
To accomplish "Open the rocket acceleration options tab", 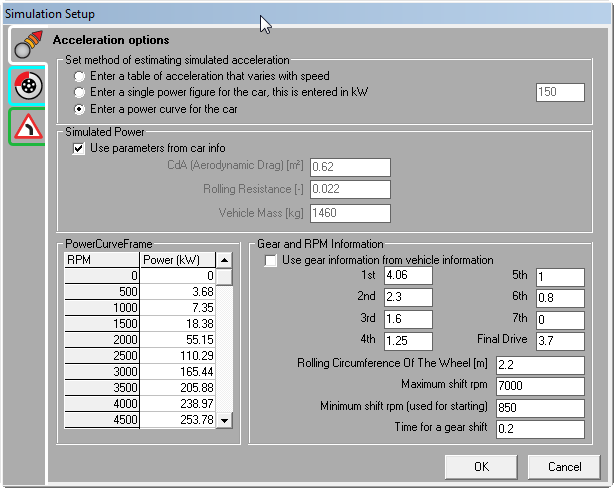I will (27, 45).
